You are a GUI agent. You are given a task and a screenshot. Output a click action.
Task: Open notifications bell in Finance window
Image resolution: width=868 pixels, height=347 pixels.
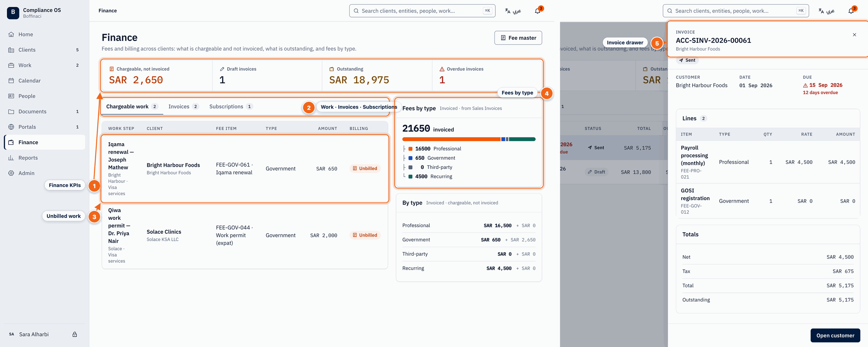[538, 11]
